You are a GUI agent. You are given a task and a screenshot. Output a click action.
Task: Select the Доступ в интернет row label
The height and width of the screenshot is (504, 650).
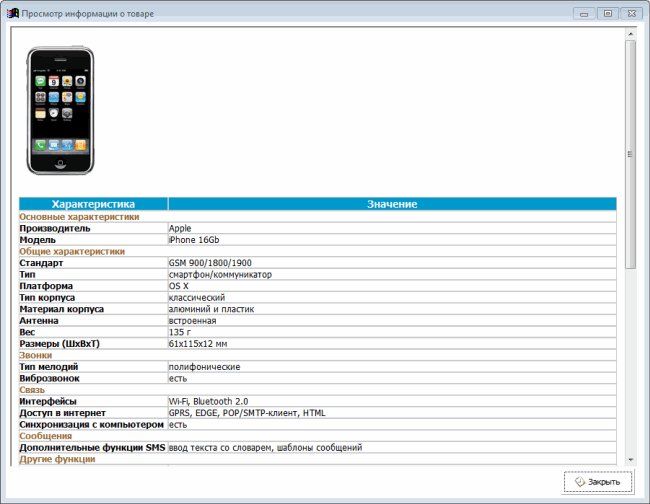(x=63, y=413)
